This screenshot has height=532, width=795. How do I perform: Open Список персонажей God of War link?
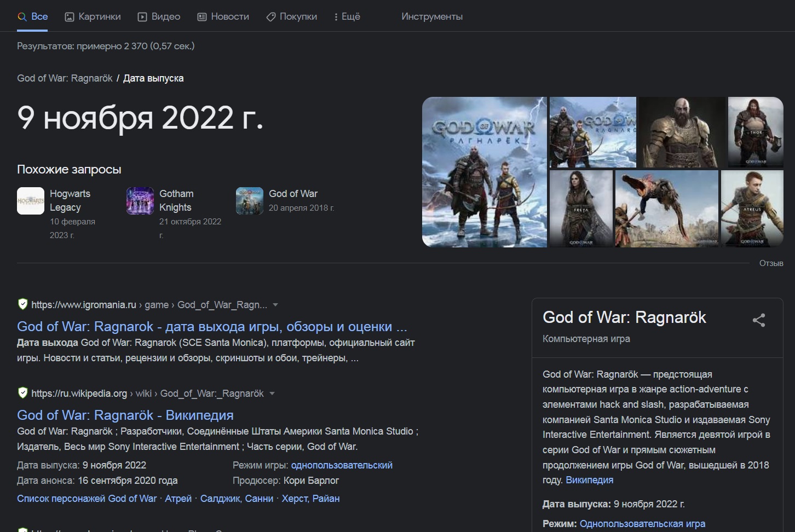point(87,499)
